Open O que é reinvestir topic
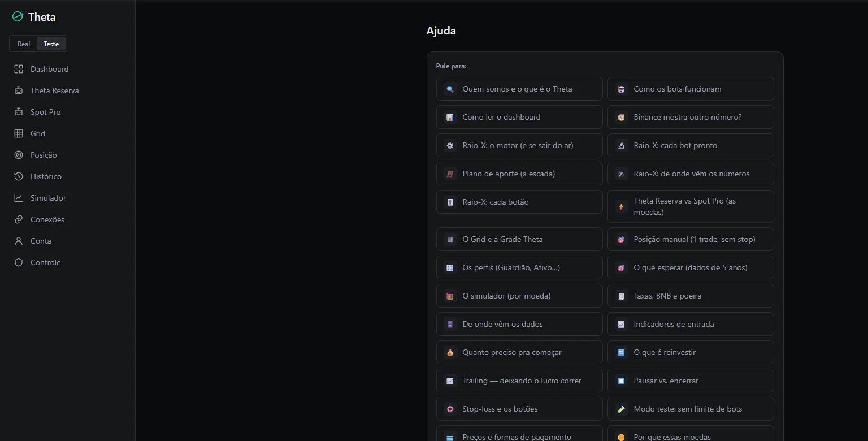The width and height of the screenshot is (868, 441). point(691,352)
